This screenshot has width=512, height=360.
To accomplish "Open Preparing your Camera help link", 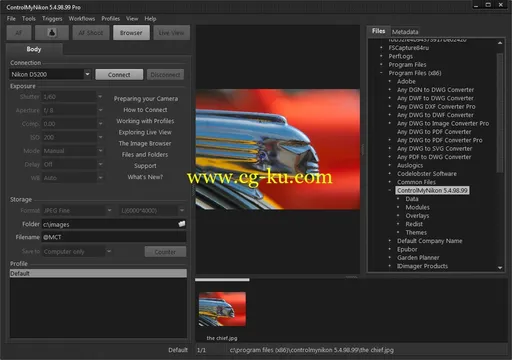I will [x=146, y=99].
